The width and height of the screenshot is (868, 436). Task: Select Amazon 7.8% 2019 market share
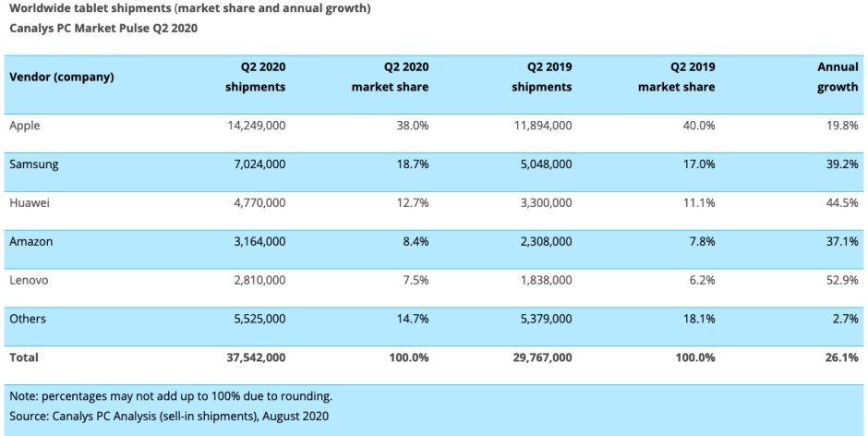[x=702, y=241]
